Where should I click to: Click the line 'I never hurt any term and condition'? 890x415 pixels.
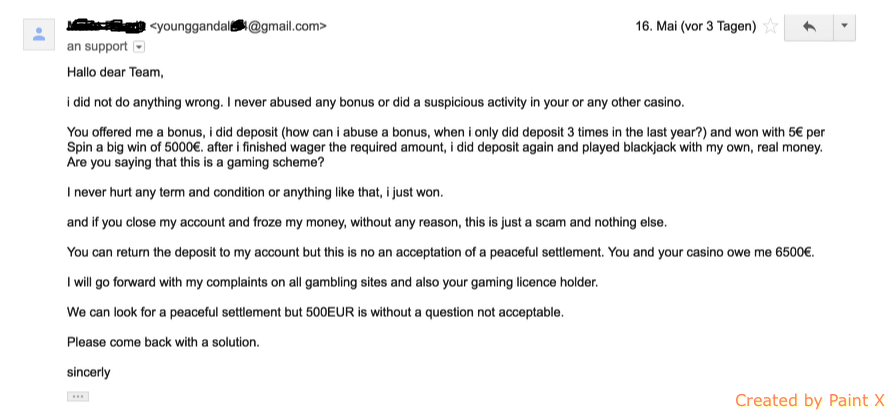pyautogui.click(x=255, y=192)
